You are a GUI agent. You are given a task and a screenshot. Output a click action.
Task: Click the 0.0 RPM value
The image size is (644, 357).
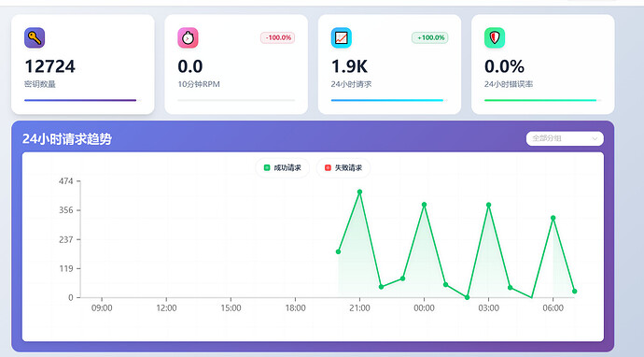point(190,66)
